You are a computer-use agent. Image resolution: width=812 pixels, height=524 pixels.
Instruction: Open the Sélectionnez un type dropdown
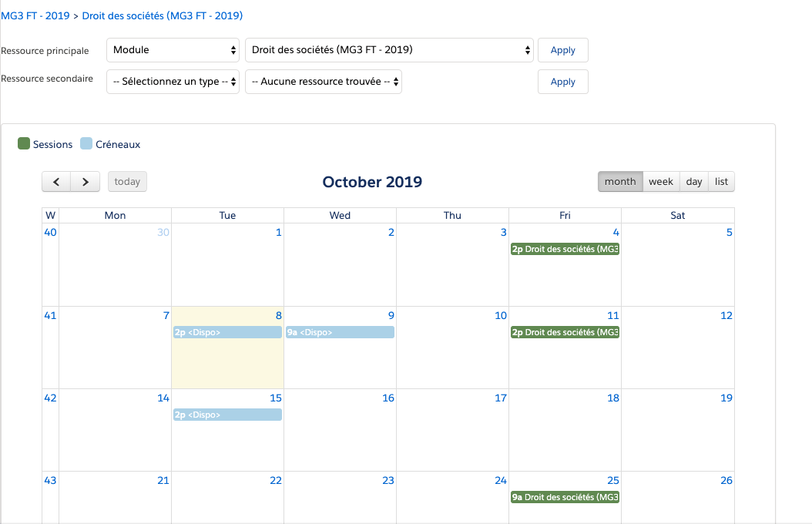tap(172, 81)
